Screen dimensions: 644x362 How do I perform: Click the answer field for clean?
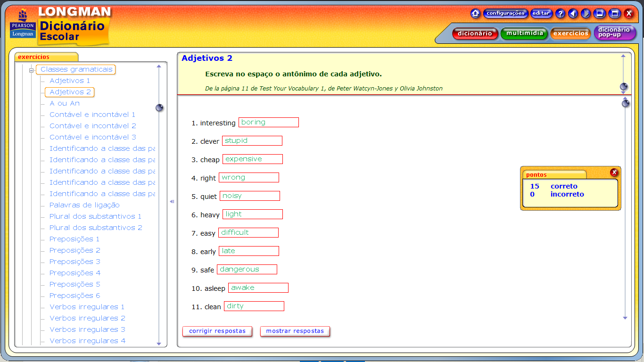point(254,306)
